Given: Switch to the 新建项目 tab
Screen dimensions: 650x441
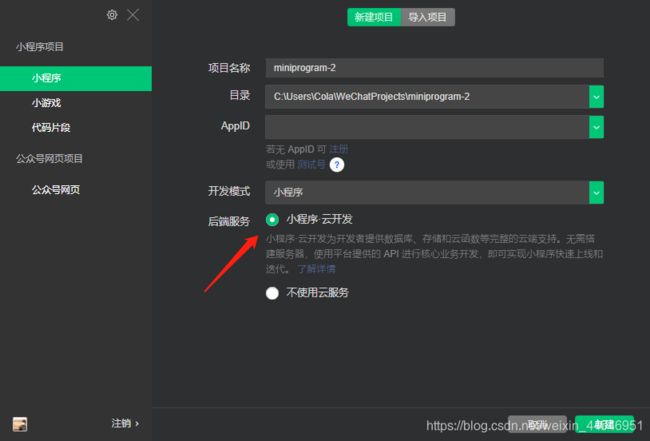Looking at the screenshot, I should point(374,17).
